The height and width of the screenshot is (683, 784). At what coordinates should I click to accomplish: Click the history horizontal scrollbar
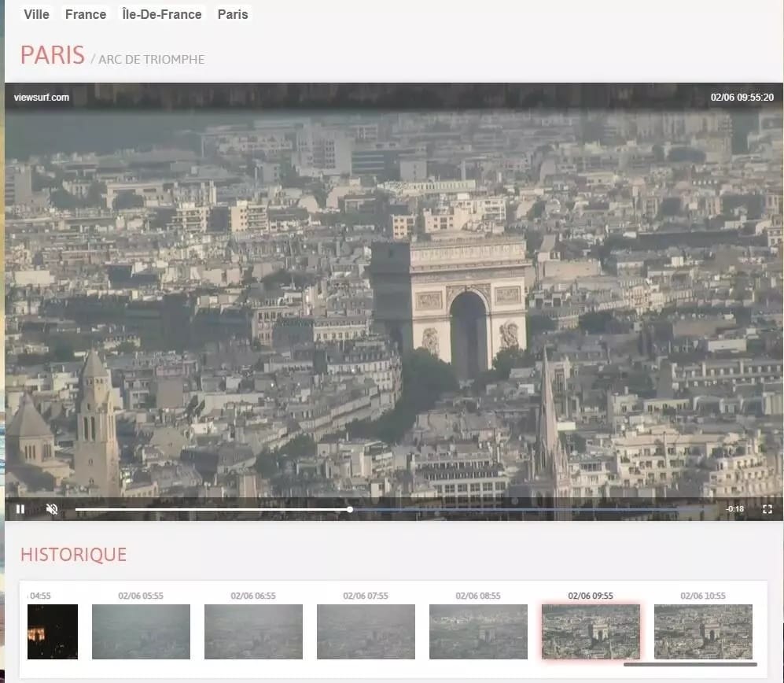pos(690,664)
